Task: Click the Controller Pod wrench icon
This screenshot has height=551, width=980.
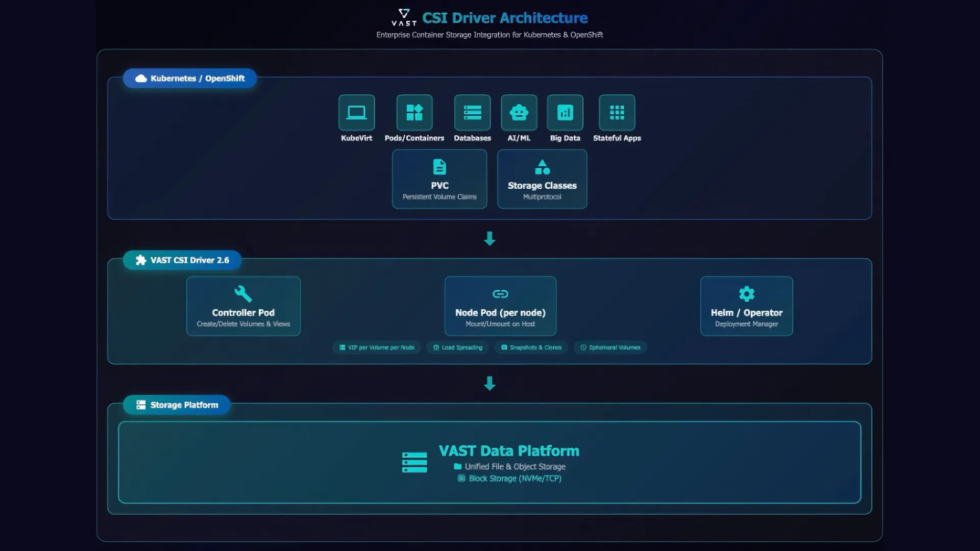Action: pyautogui.click(x=243, y=294)
